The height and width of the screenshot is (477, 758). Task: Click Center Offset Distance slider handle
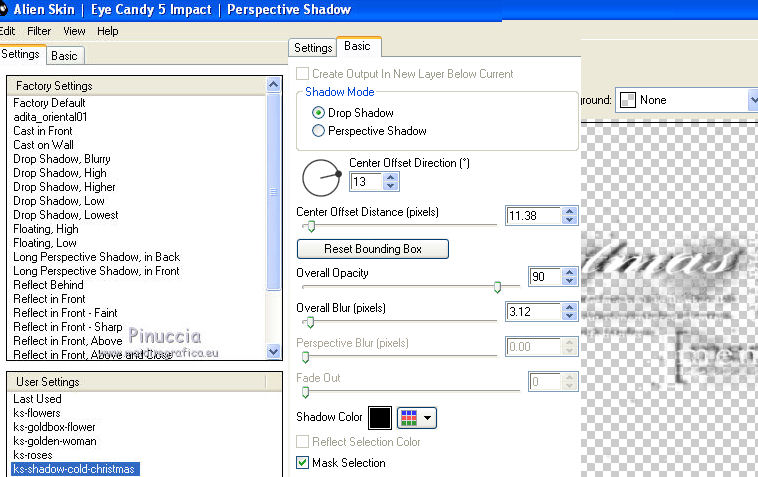click(x=311, y=226)
